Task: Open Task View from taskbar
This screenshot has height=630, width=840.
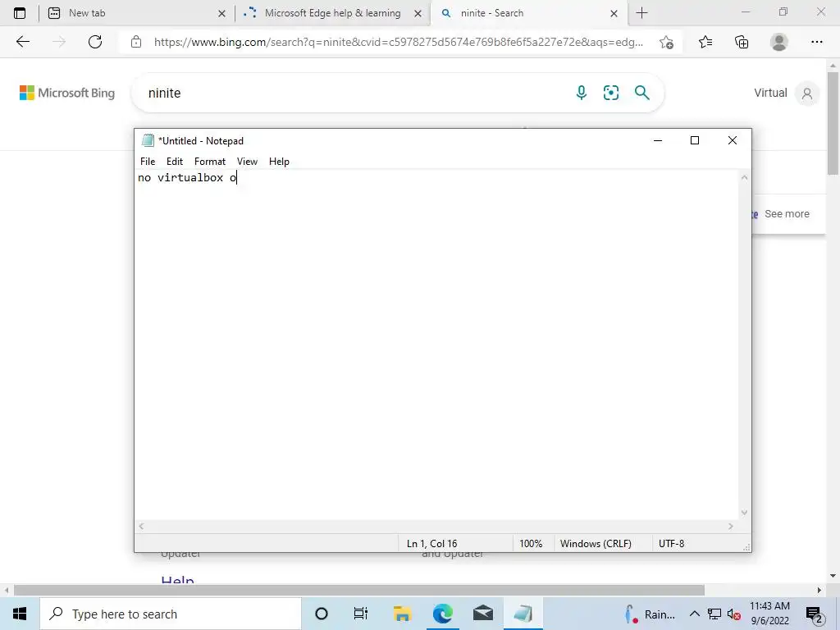Action: click(361, 614)
